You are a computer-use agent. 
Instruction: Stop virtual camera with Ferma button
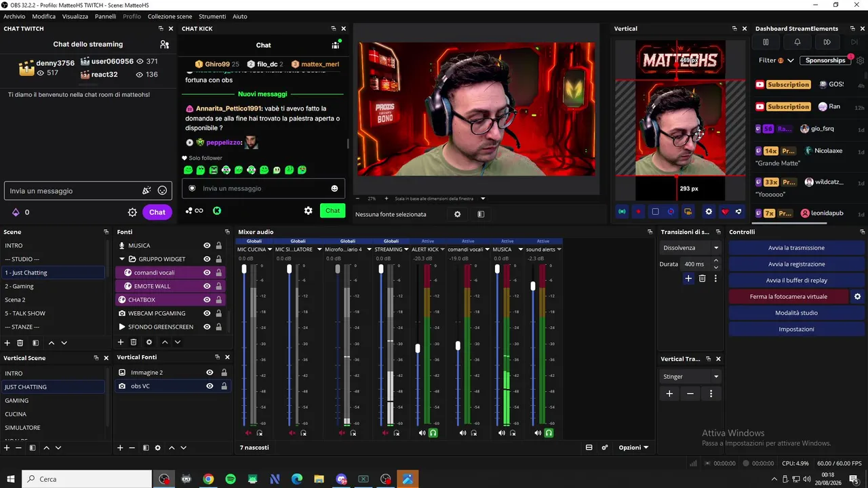(788, 297)
